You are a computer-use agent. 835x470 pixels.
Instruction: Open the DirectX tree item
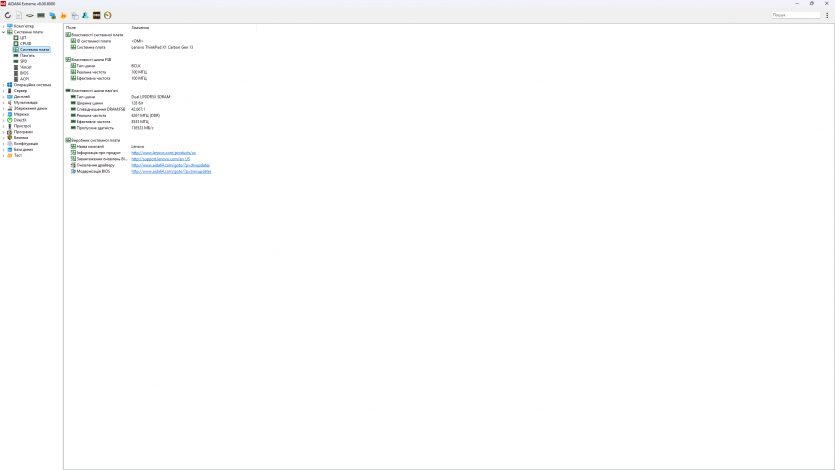pyautogui.click(x=20, y=120)
